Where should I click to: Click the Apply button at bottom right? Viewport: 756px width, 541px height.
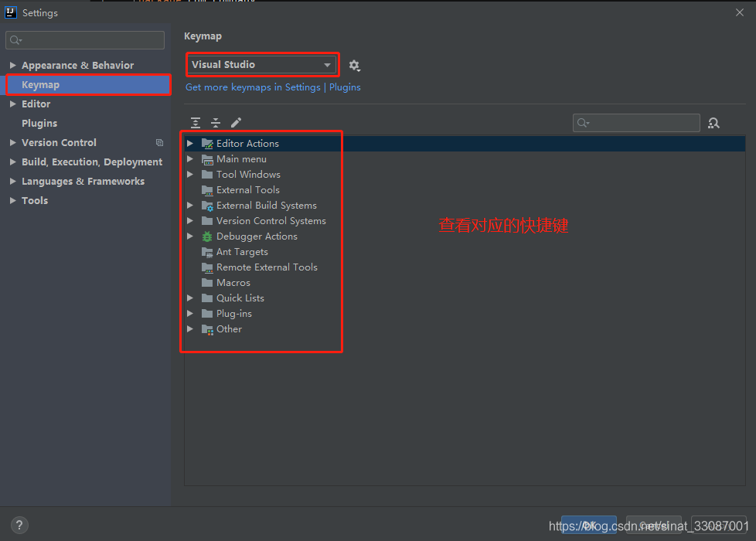[719, 525]
